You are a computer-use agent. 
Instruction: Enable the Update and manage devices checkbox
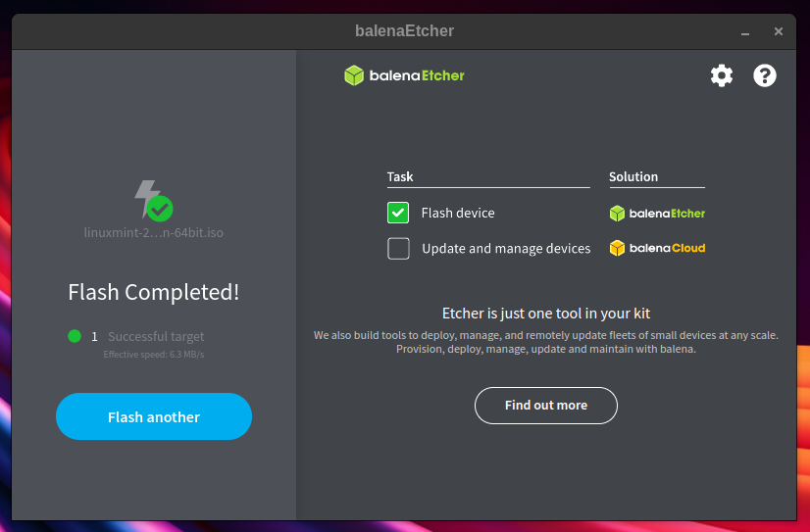pyautogui.click(x=398, y=249)
